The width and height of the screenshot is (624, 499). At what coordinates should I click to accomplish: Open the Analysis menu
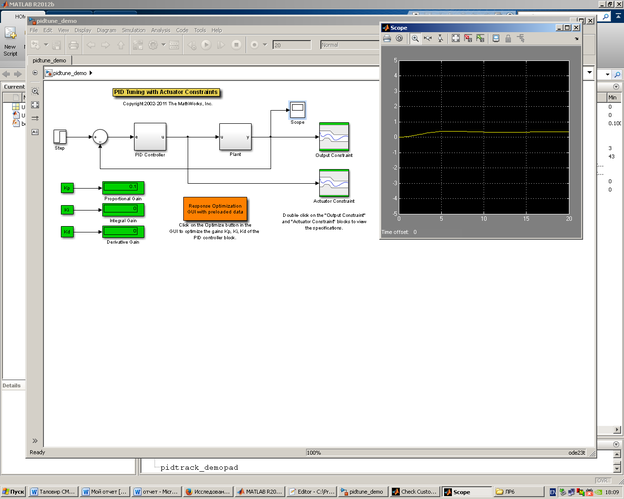pyautogui.click(x=161, y=30)
